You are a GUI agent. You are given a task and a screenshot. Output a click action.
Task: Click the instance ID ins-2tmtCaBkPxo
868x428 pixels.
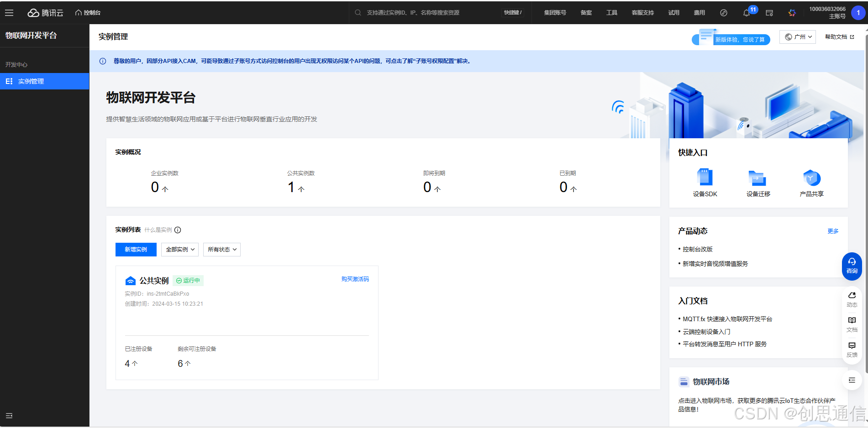coord(168,294)
